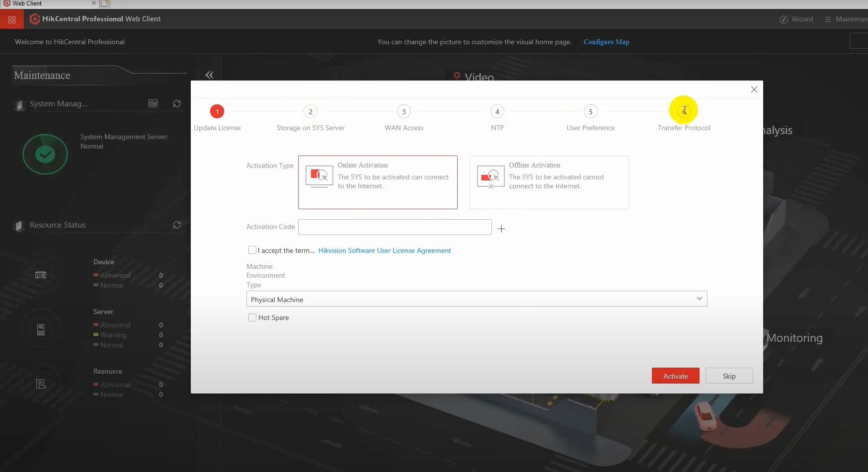The image size is (868, 472).
Task: Go to step 4 NTP
Action: pos(497,111)
